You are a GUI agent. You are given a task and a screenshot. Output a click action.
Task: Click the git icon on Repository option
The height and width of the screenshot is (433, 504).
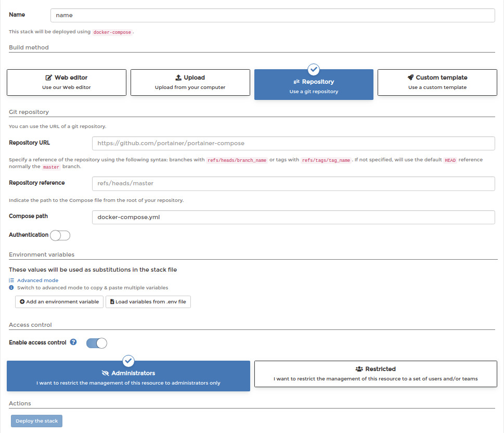point(296,82)
